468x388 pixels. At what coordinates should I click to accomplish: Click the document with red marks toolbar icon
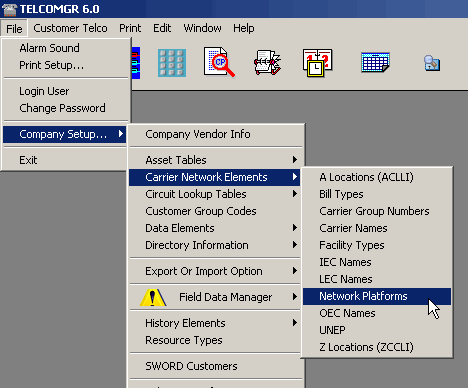tap(267, 62)
